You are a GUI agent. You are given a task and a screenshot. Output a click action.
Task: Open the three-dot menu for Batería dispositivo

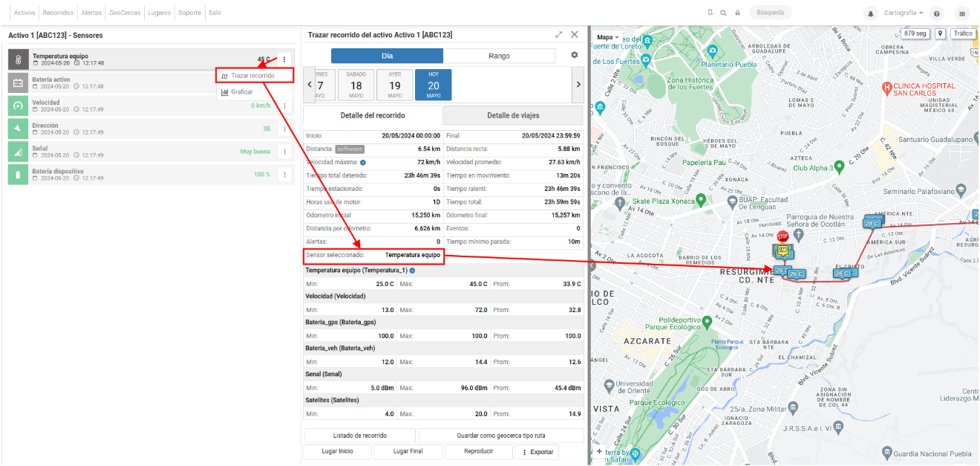pos(284,175)
